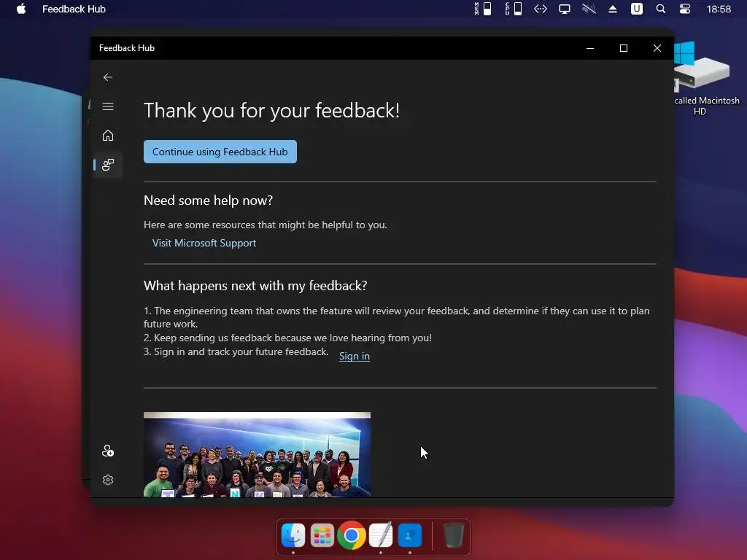Open the Feedback Hub menu bar item
747x560 pixels.
tap(74, 9)
